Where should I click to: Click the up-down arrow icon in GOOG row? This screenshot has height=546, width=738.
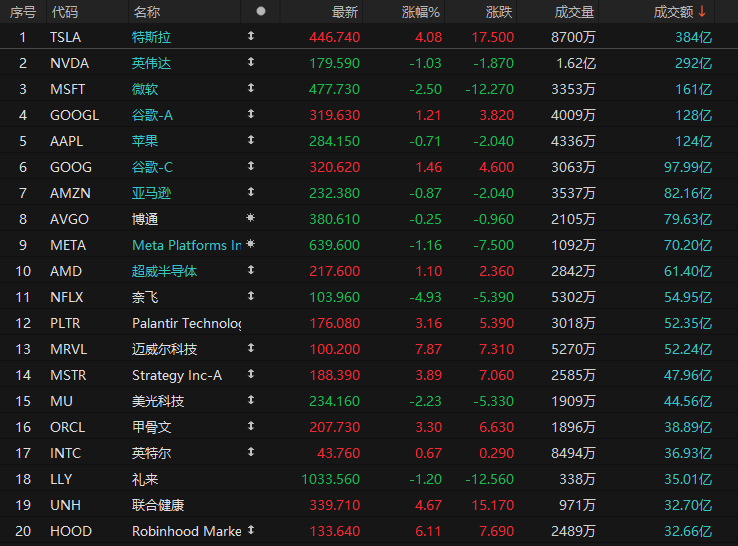(251, 166)
